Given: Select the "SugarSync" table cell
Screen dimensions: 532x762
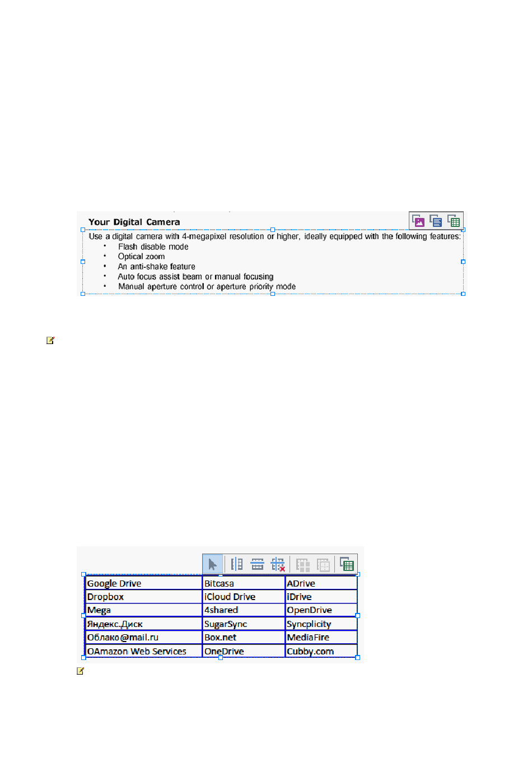Looking at the screenshot, I should tap(244, 624).
